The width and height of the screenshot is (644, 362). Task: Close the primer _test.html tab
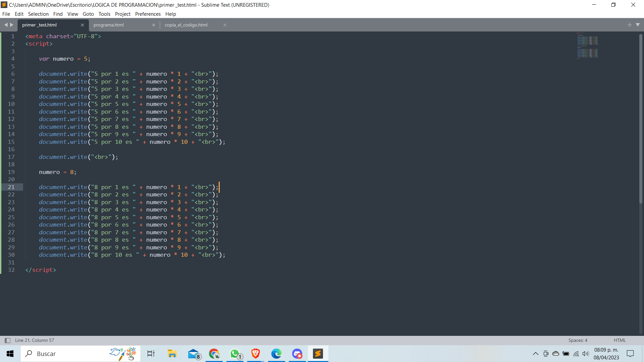click(x=83, y=25)
